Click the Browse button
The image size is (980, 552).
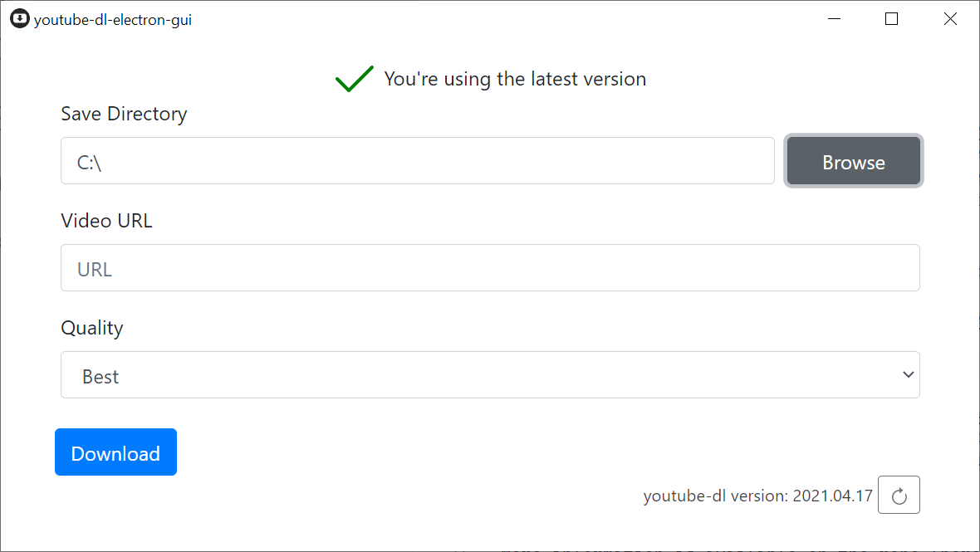[x=853, y=161]
